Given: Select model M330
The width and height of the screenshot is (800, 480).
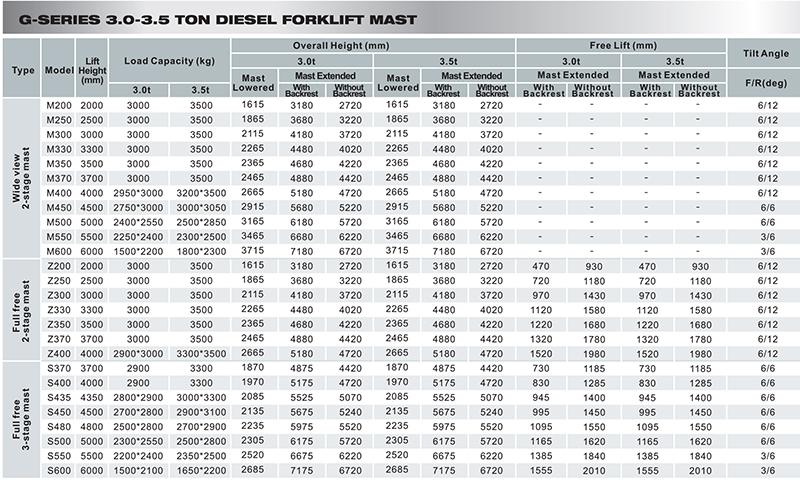Looking at the screenshot, I should (59, 149).
